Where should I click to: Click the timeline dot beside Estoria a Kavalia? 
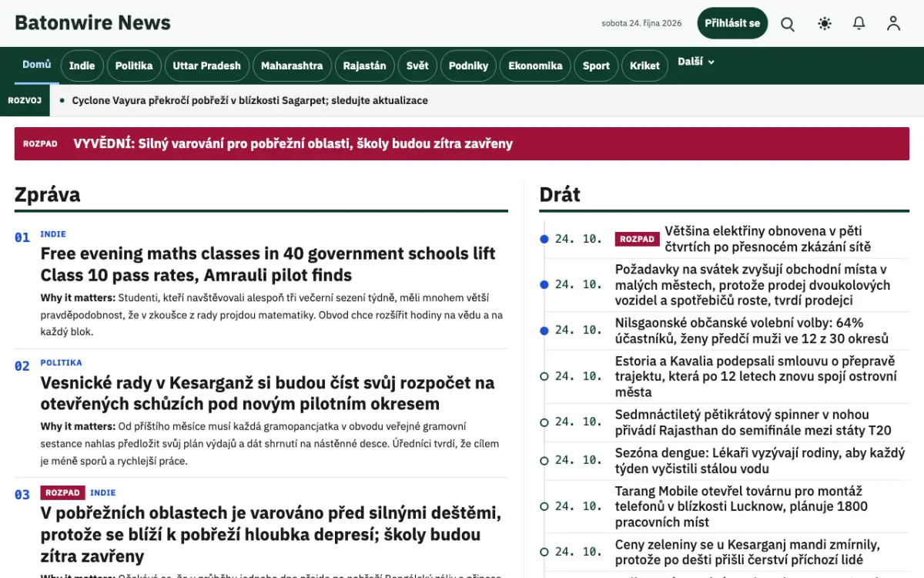coord(544,376)
